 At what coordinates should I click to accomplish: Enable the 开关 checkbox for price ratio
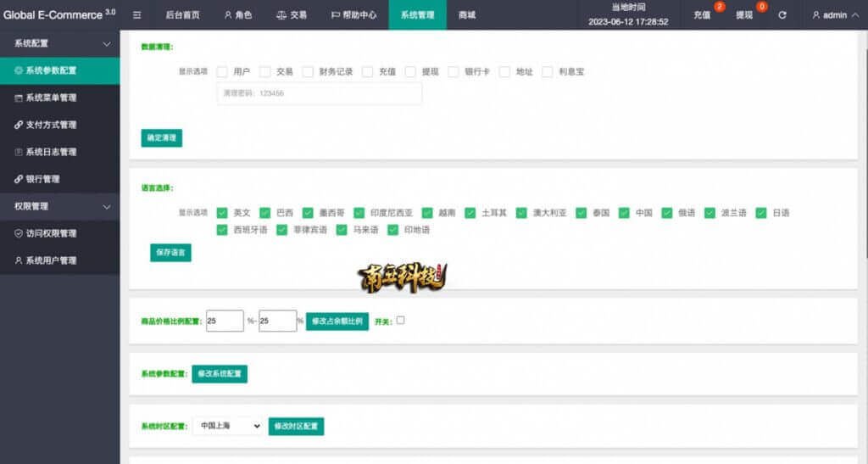point(400,320)
